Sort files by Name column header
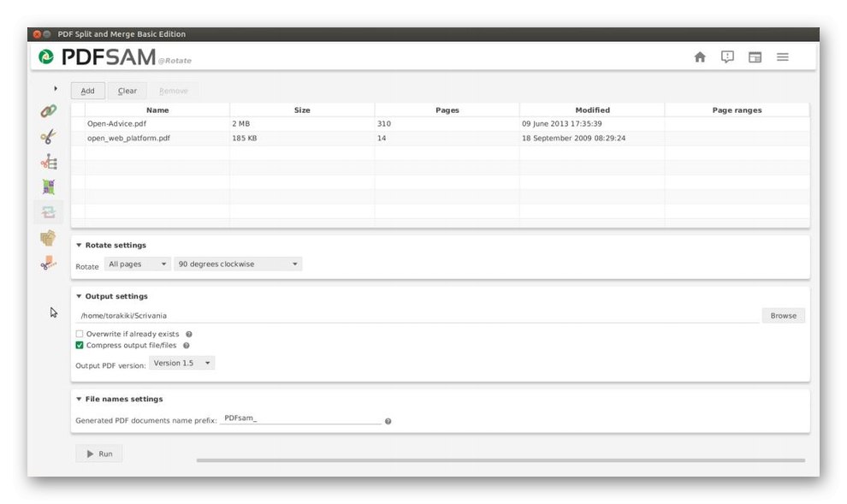The image size is (847, 504). 157,110
